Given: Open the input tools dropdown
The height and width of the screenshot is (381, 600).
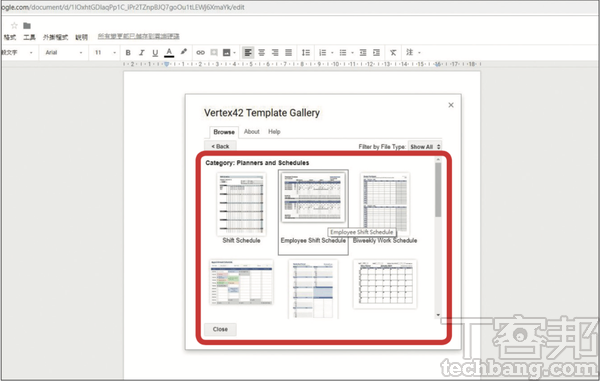Looking at the screenshot, I should point(413,52).
